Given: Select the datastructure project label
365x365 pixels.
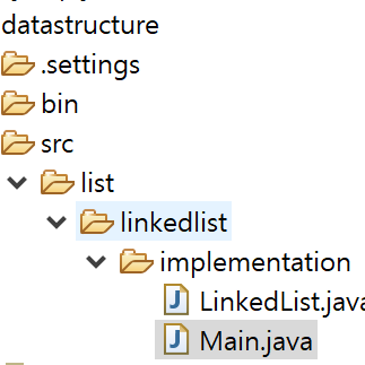Looking at the screenshot, I should pyautogui.click(x=80, y=25).
